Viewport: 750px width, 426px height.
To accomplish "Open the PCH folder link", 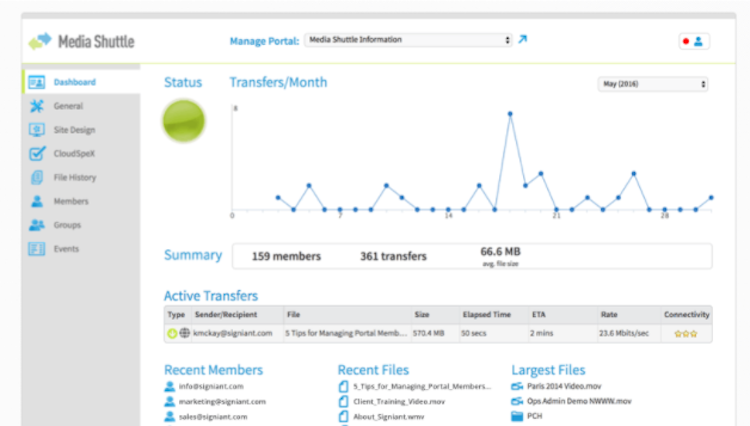I will pos(535,416).
